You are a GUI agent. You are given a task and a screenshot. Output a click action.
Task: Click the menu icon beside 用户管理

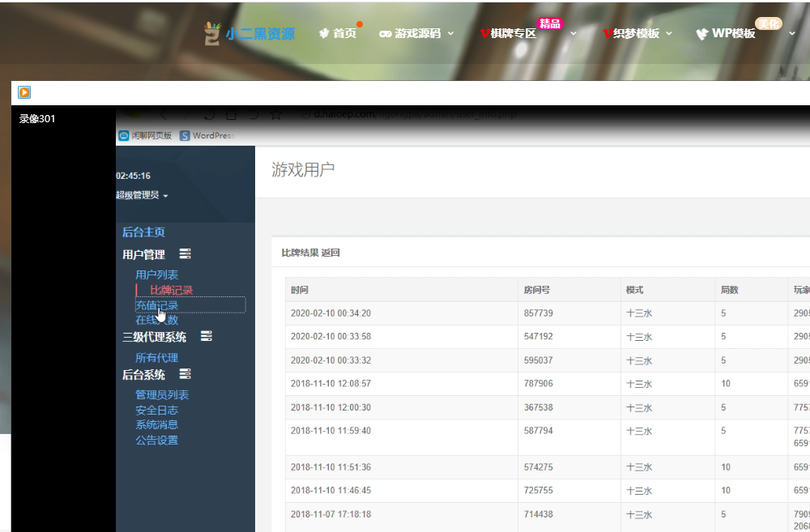click(x=185, y=253)
